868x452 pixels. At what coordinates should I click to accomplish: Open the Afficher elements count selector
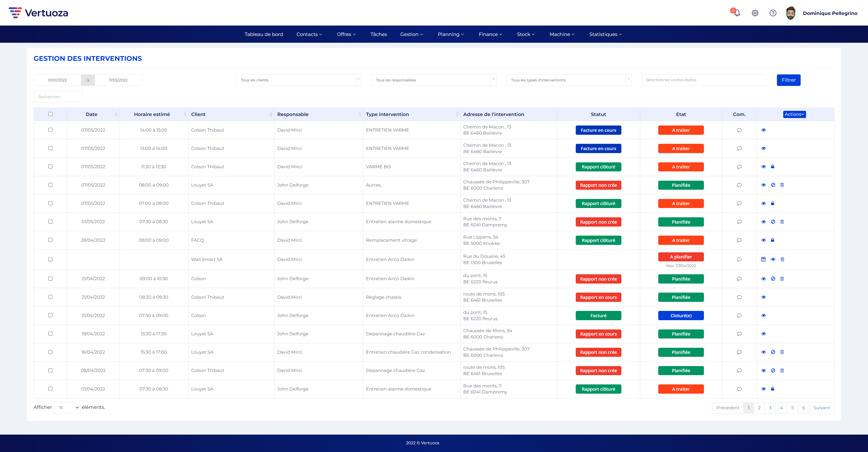67,407
